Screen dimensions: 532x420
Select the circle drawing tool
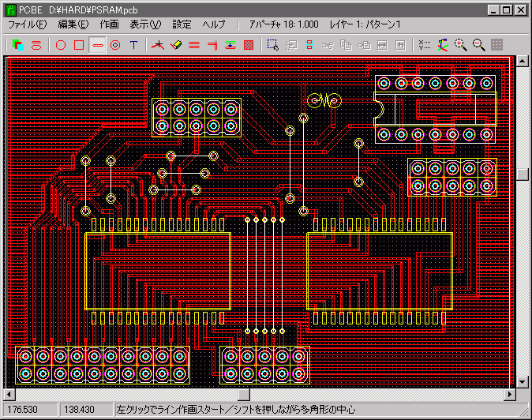click(61, 45)
